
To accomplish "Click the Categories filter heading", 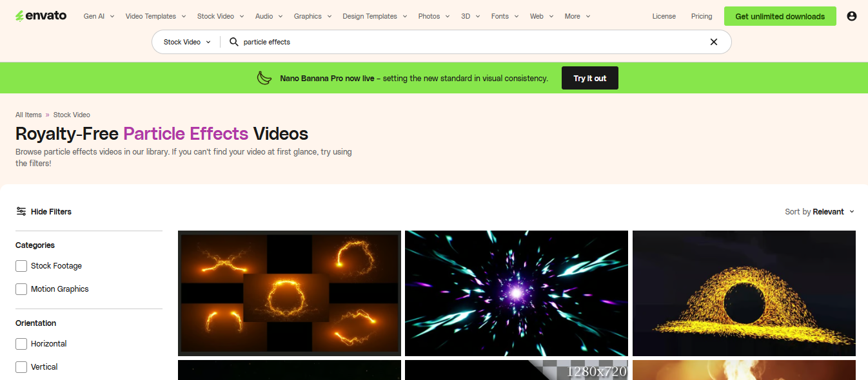I will 35,245.
